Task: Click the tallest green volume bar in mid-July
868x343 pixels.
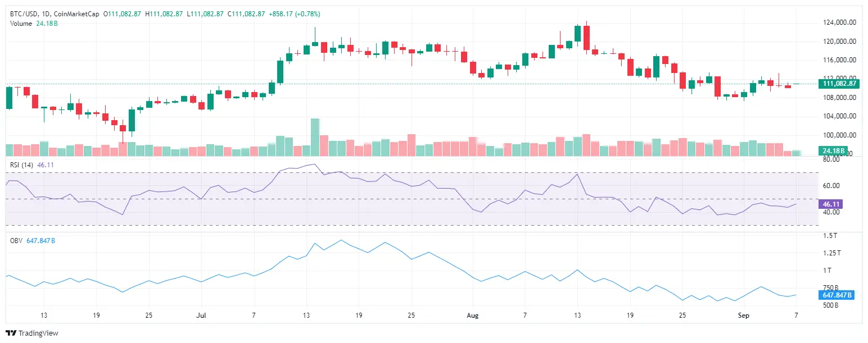Action: coord(315,137)
